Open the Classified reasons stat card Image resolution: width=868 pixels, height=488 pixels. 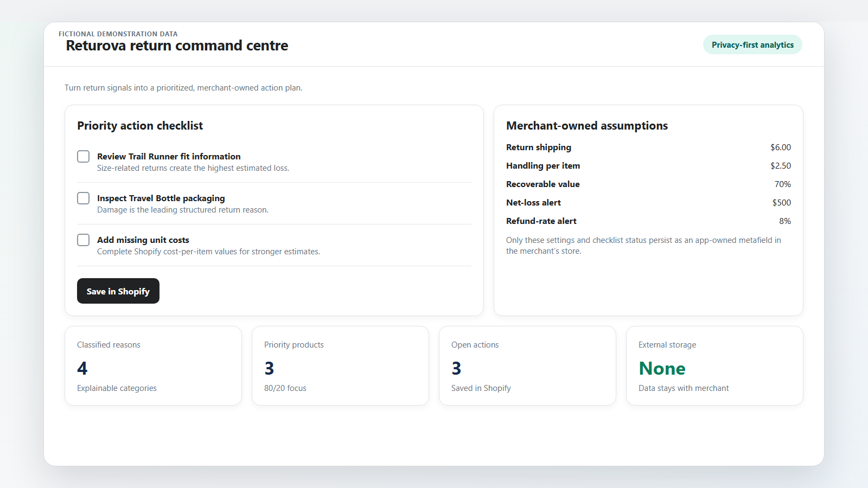153,365
